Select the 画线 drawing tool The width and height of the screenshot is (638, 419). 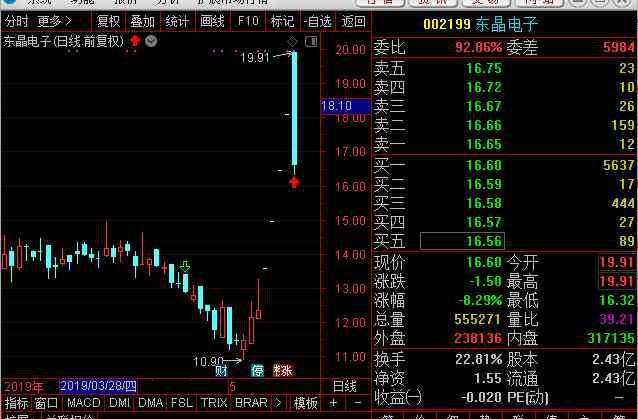(x=212, y=21)
